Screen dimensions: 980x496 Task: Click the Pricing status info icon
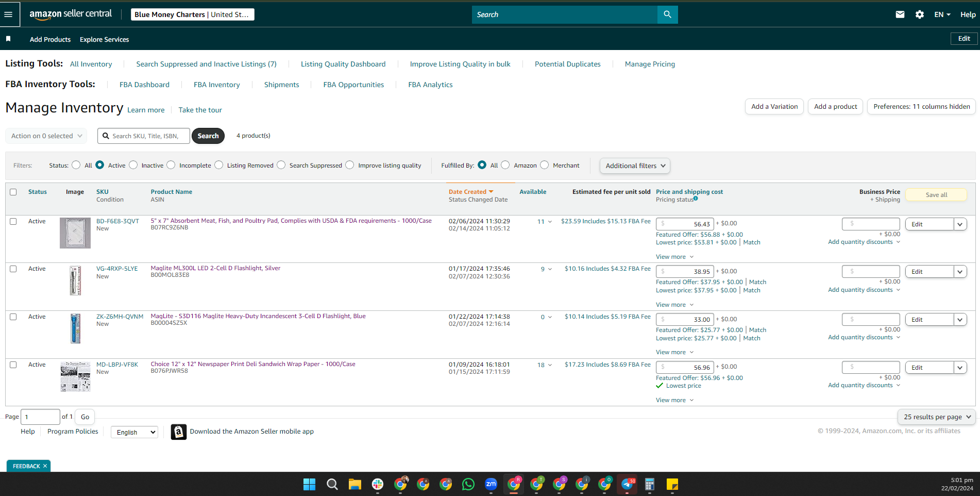(x=696, y=199)
